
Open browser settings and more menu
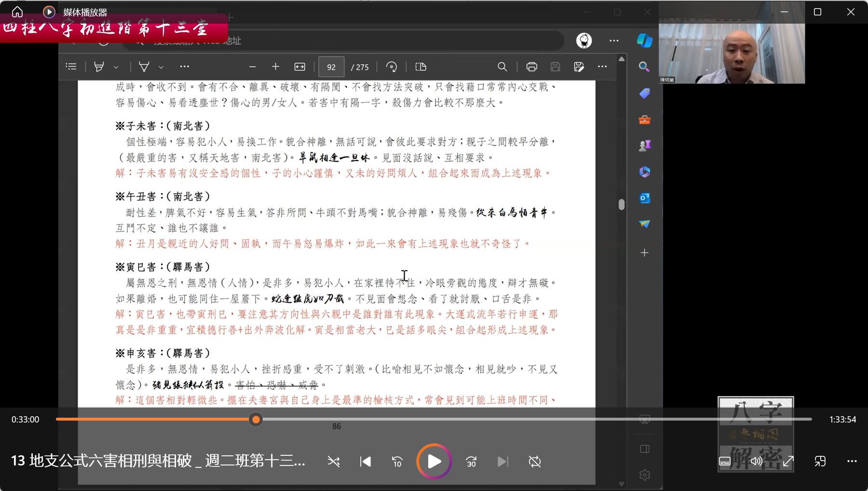614,41
